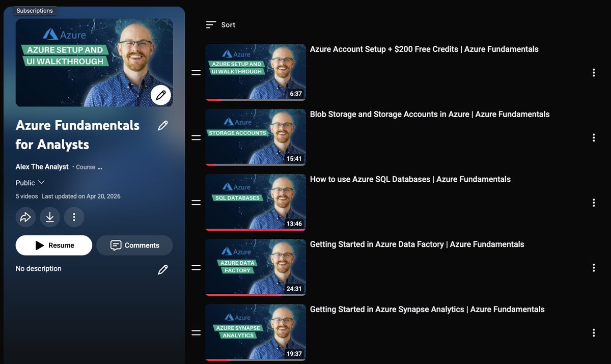Play the Azure Setup and UI Walkthrough 6:37 thumbnail
This screenshot has width=611, height=364.
256,72
